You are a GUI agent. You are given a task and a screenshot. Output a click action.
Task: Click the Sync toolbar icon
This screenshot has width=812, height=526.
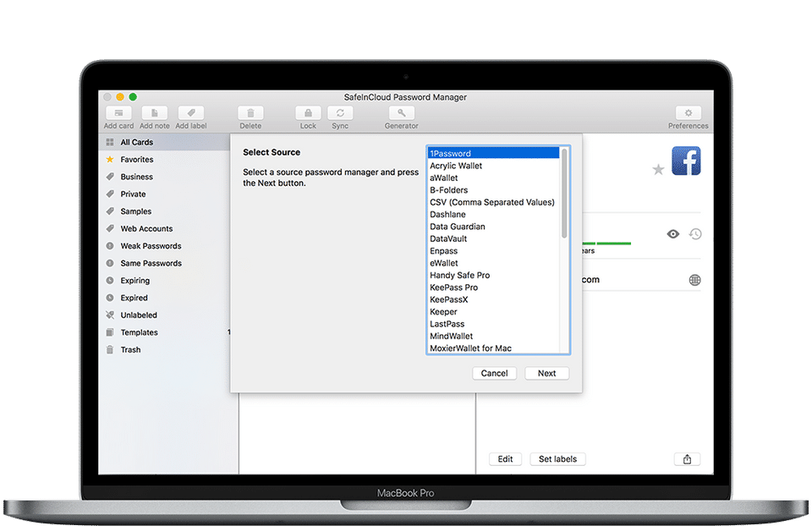(340, 112)
